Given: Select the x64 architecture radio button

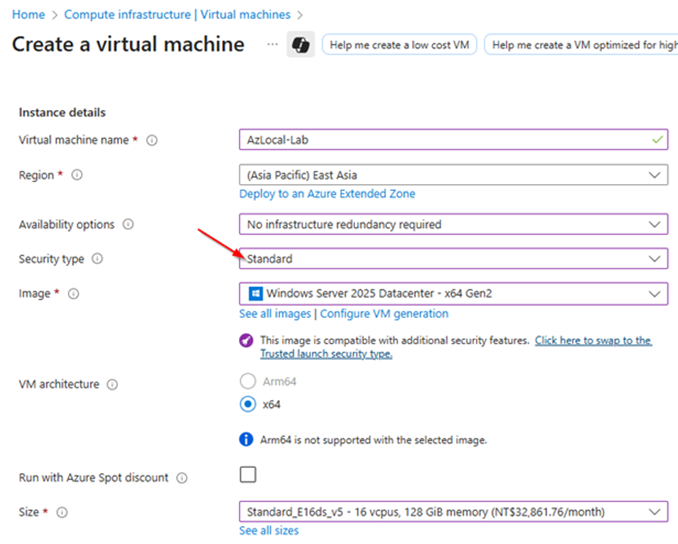Looking at the screenshot, I should pyautogui.click(x=247, y=404).
